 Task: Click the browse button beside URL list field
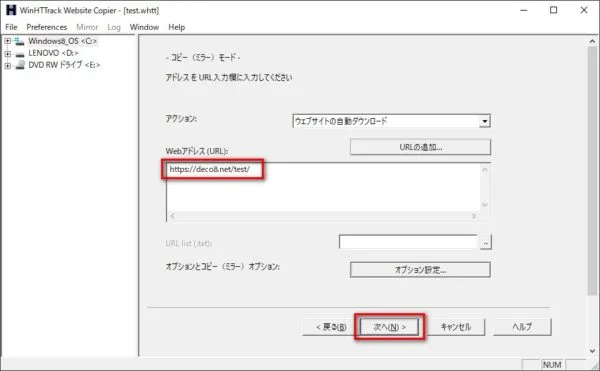485,242
